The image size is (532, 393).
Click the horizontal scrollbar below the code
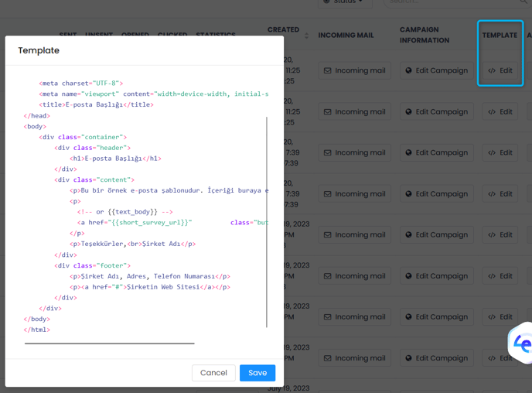pyautogui.click(x=109, y=343)
